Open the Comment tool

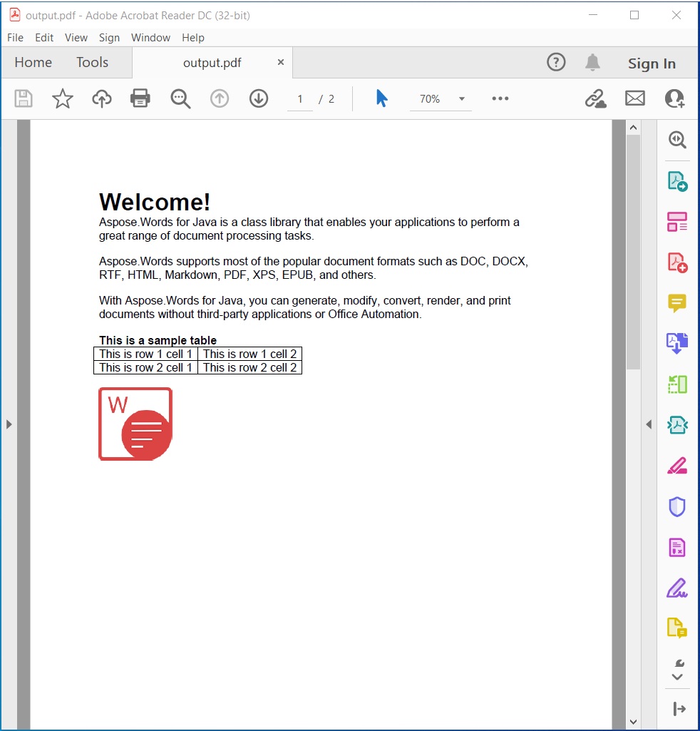[x=676, y=303]
